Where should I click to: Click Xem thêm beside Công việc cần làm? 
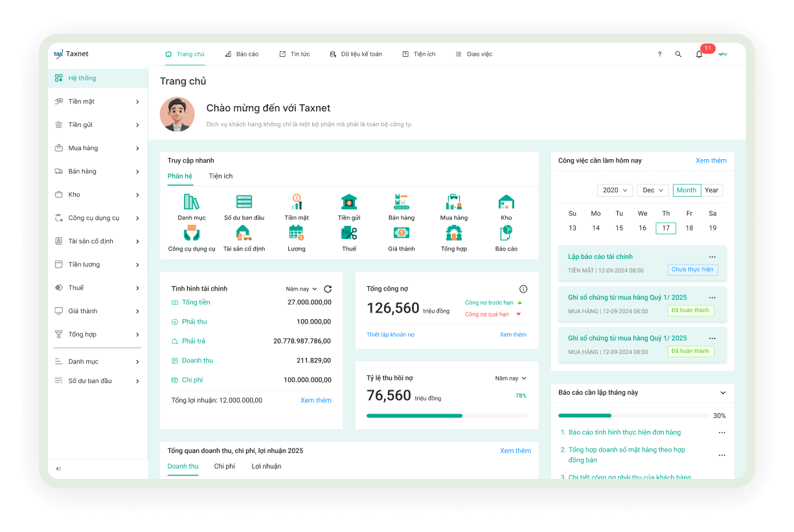pyautogui.click(x=711, y=161)
